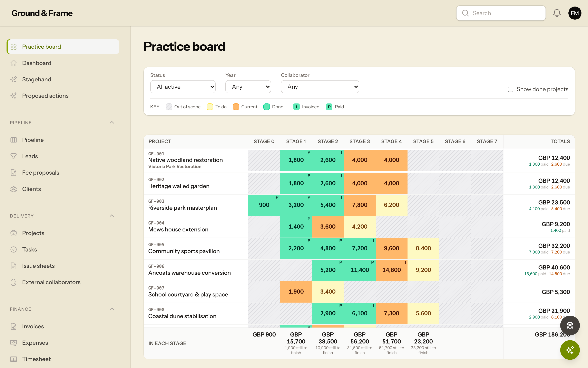Open Stagehand from the sidebar
This screenshot has height=368, width=588.
(x=63, y=79)
